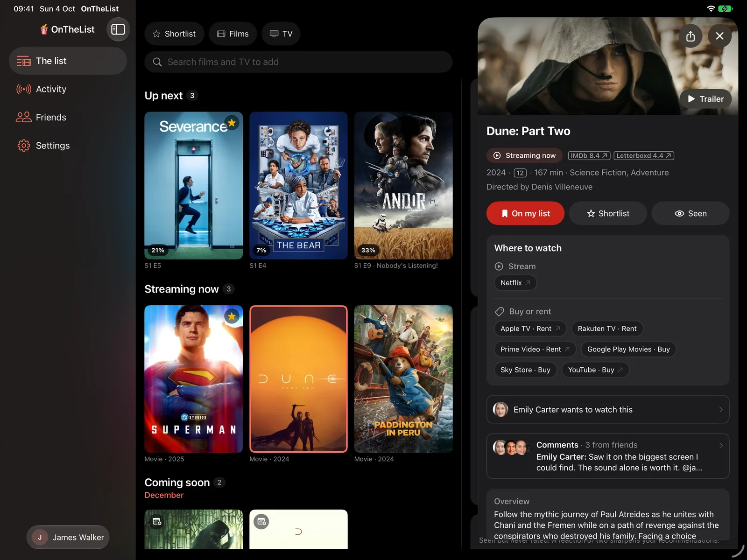Expand Comments from friends
The height and width of the screenshot is (560, 747).
coord(608,456)
